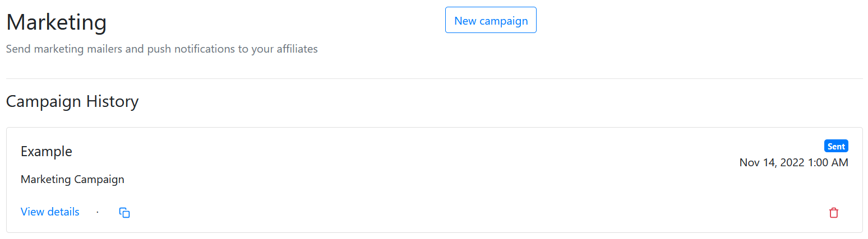Image resolution: width=868 pixels, height=239 pixels.
Task: Click the horizontal divider below the subtitle
Action: point(434,78)
